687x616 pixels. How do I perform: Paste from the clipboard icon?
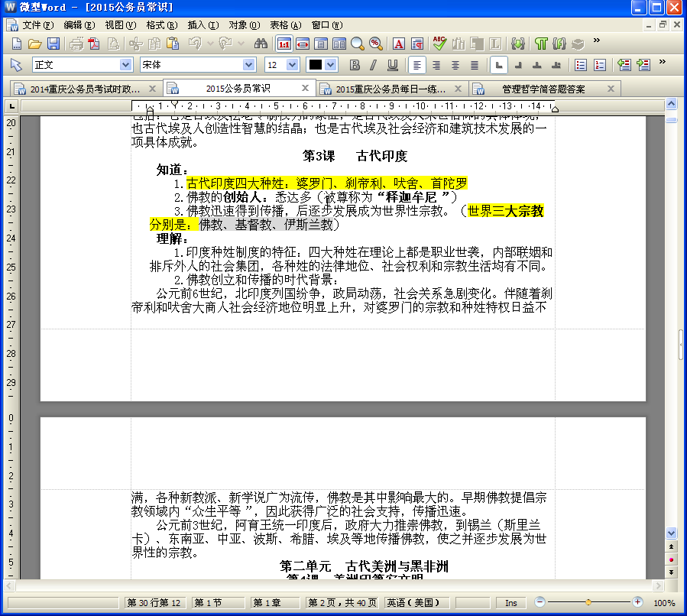173,44
